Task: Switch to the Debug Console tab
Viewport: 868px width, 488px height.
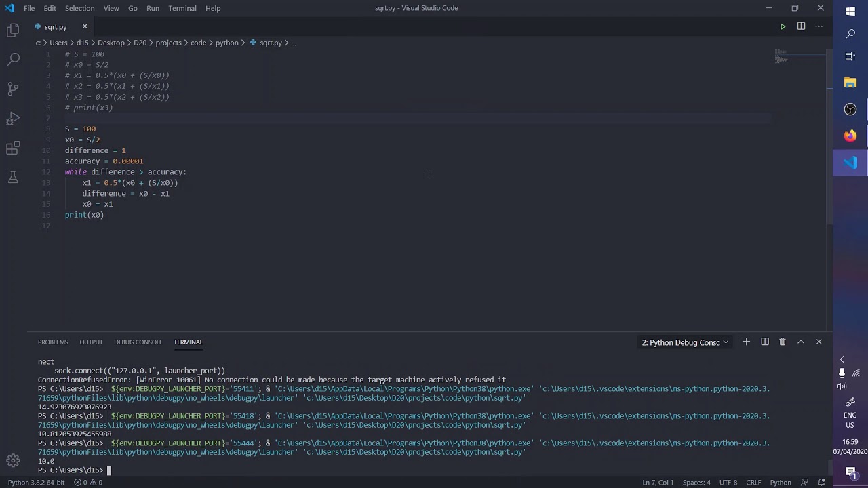Action: point(138,342)
